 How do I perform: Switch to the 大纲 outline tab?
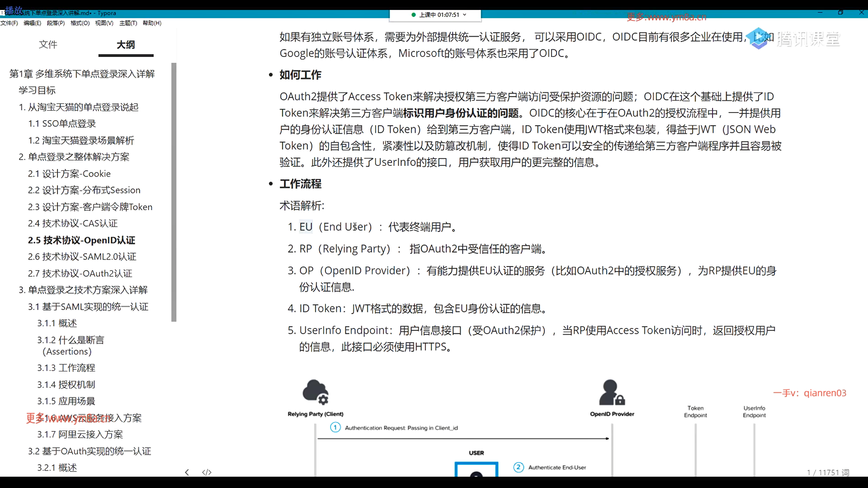pyautogui.click(x=126, y=44)
